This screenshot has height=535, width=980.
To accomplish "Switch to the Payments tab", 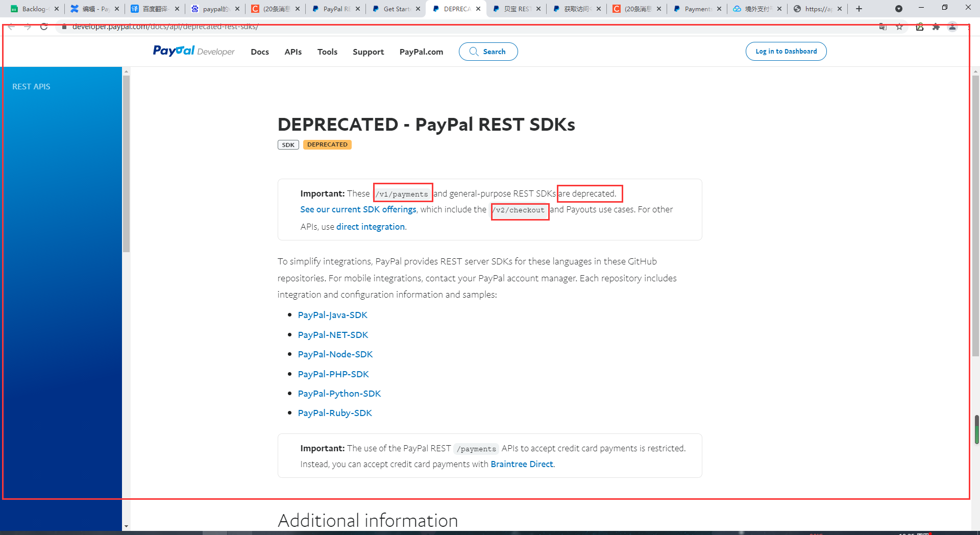I will click(696, 9).
